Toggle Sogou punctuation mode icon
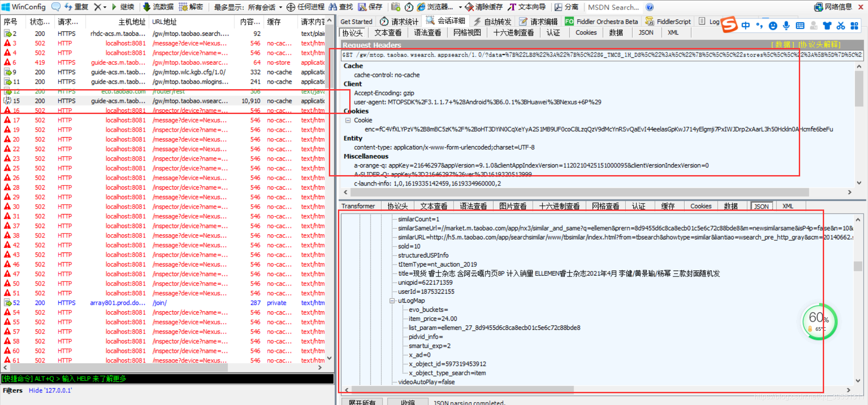 tap(759, 25)
